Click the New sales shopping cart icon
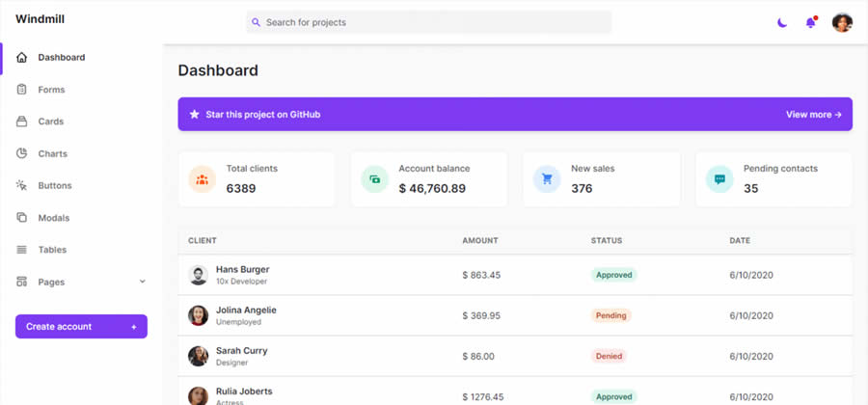This screenshot has height=405, width=868. pos(547,179)
